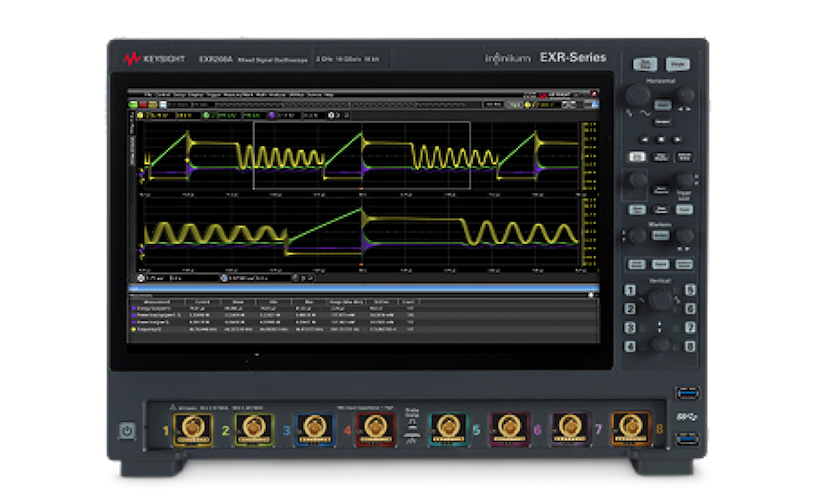Click the channel 4 red BNC input connector
The height and width of the screenshot is (500, 828).
375,429
